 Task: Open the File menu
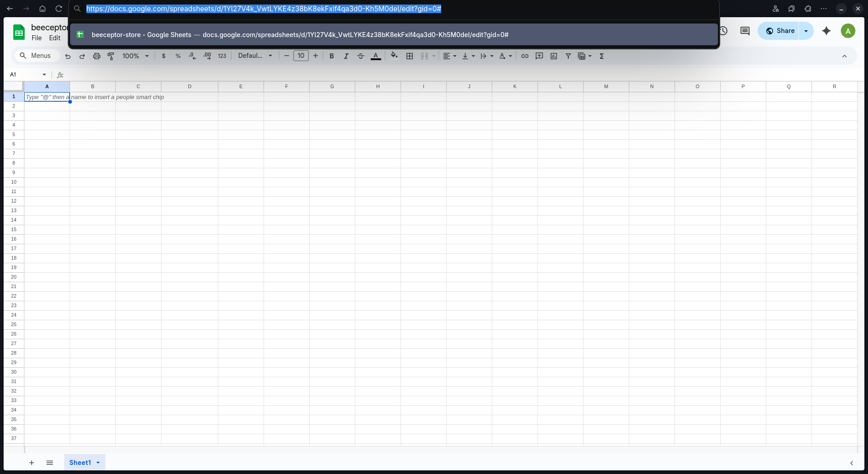tap(37, 38)
